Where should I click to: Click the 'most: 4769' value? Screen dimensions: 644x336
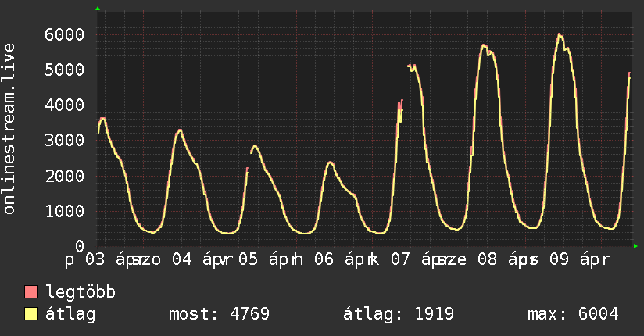click(x=219, y=314)
